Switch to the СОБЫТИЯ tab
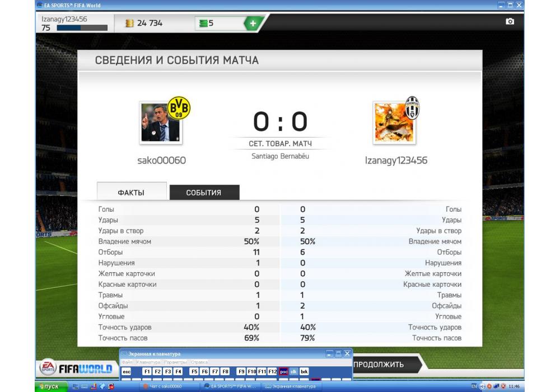Viewport: 560px width, 392px height. pos(204,193)
